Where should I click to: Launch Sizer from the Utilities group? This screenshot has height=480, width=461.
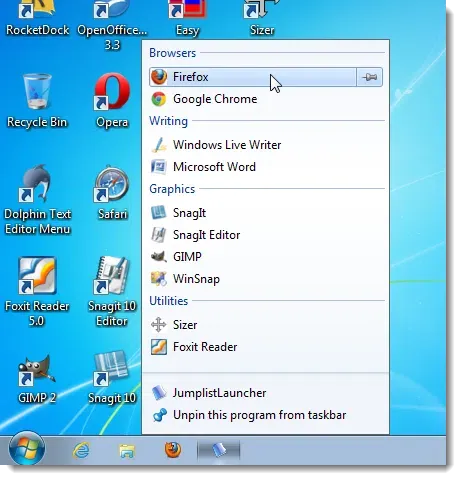[266, 325]
